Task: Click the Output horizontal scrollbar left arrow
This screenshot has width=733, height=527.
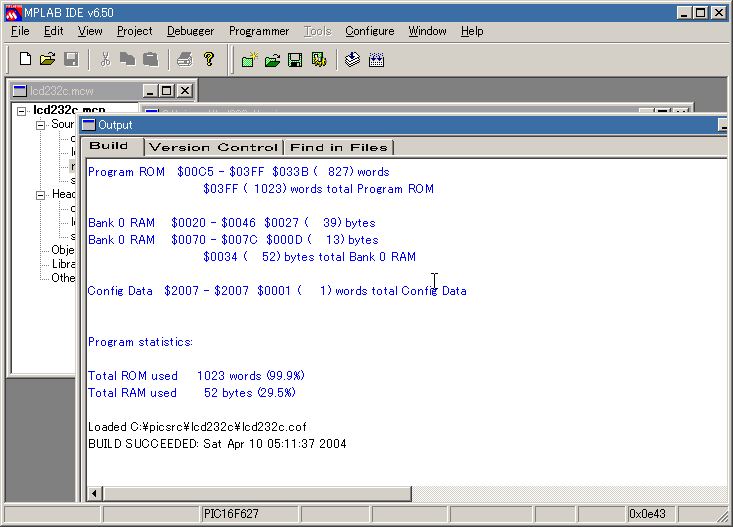Action: 94,493
